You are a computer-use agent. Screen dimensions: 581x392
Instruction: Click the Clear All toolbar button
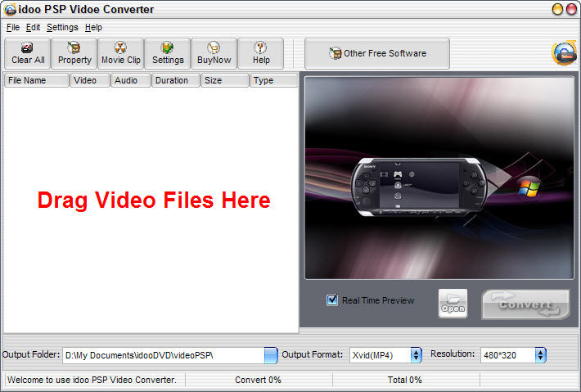(28, 54)
